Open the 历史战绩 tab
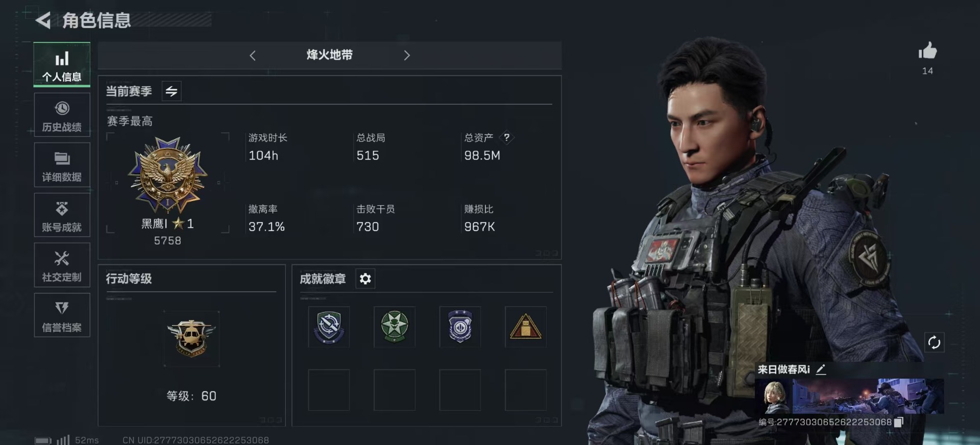The height and width of the screenshot is (445, 980). click(62, 115)
